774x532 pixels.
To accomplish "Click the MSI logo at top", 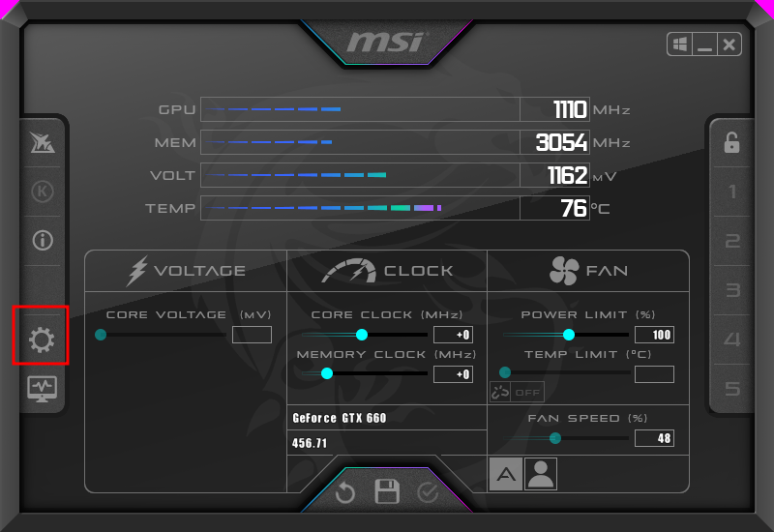I will click(388, 42).
